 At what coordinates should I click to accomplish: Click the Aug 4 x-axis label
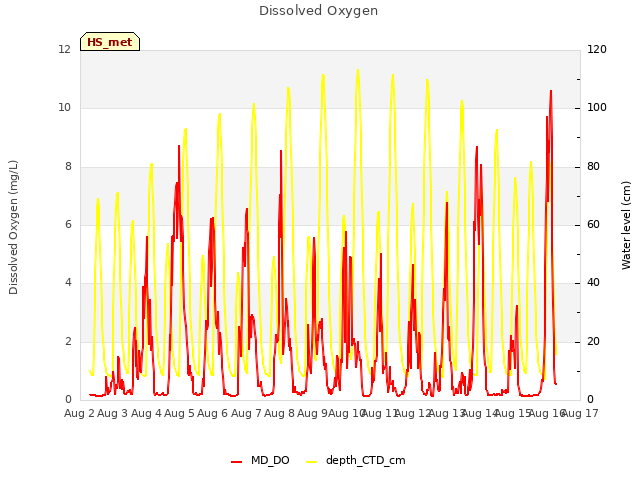pyautogui.click(x=146, y=414)
